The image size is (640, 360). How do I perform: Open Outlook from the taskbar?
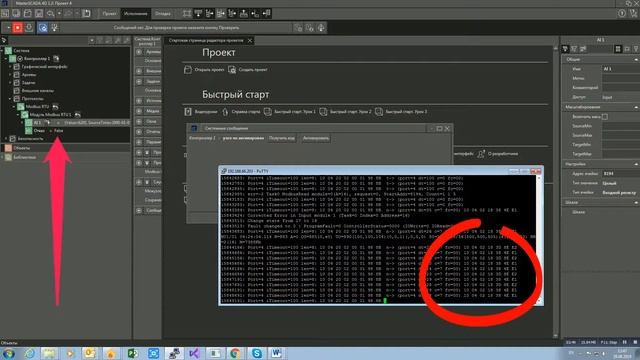pyautogui.click(x=89, y=353)
